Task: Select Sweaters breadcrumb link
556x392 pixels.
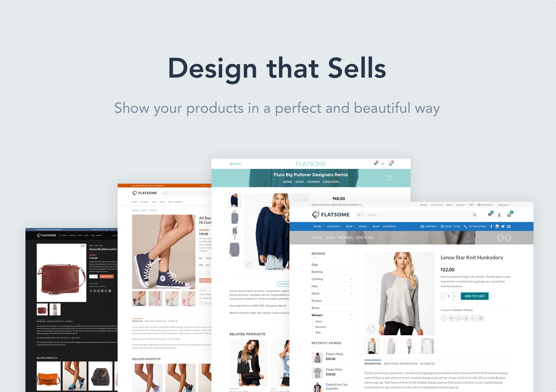Action: [365, 238]
